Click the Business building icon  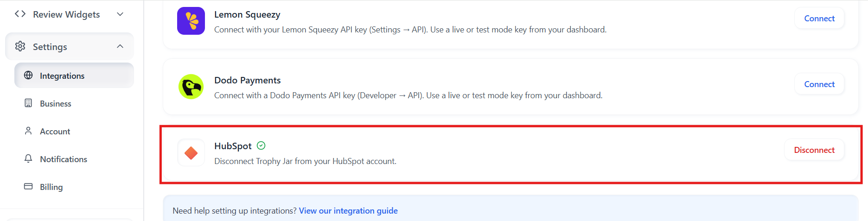click(x=28, y=103)
